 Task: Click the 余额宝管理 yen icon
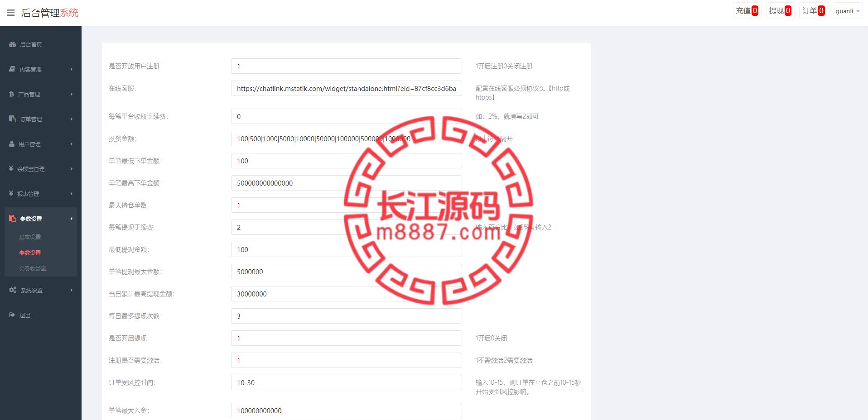click(x=11, y=168)
